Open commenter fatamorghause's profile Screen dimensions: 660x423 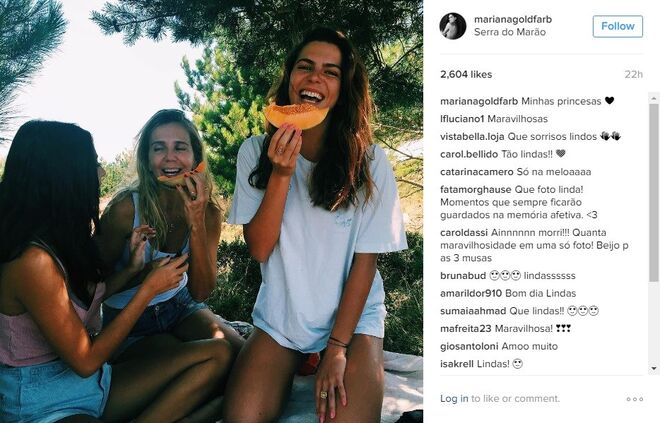click(x=476, y=190)
